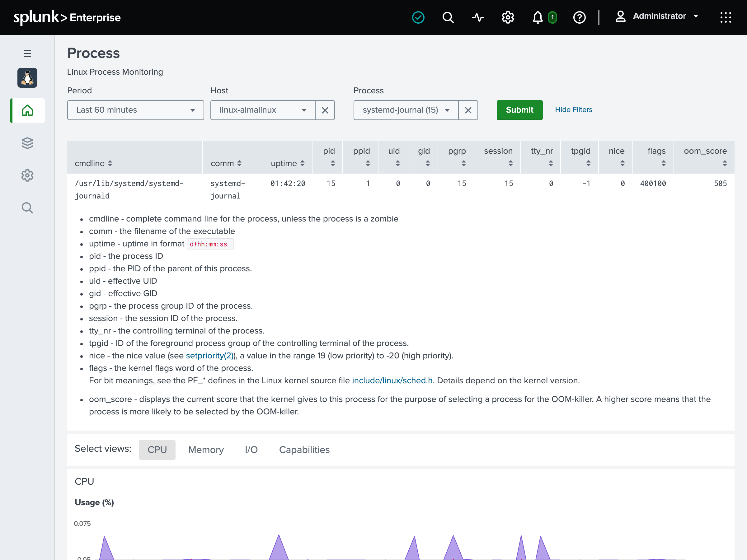Open the sidebar settings gear
Screen dimensions: 747x560
27,175
